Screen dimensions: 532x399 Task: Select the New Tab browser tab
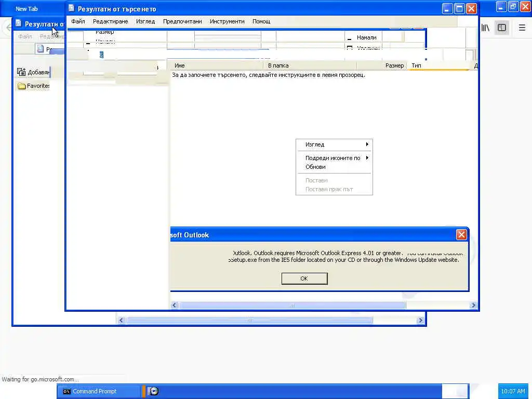(26, 9)
